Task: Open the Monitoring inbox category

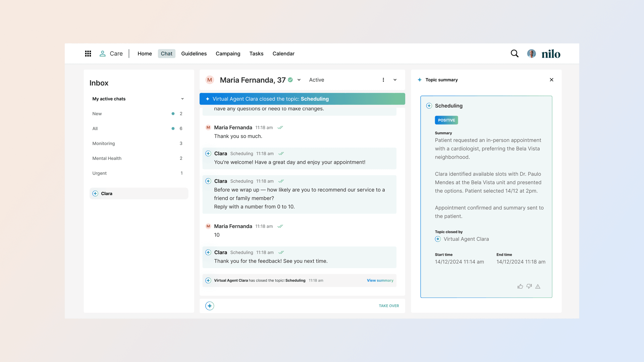Action: click(138, 143)
